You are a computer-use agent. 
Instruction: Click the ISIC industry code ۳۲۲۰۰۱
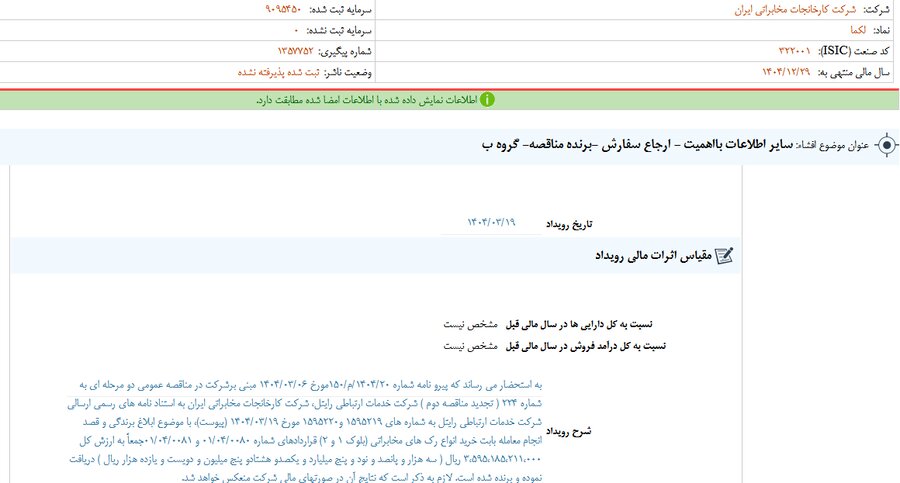click(x=794, y=51)
